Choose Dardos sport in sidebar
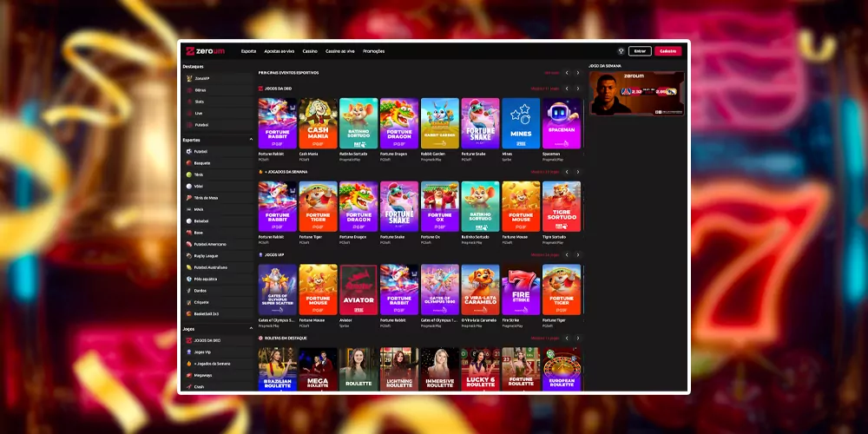The image size is (868, 434). click(x=218, y=291)
